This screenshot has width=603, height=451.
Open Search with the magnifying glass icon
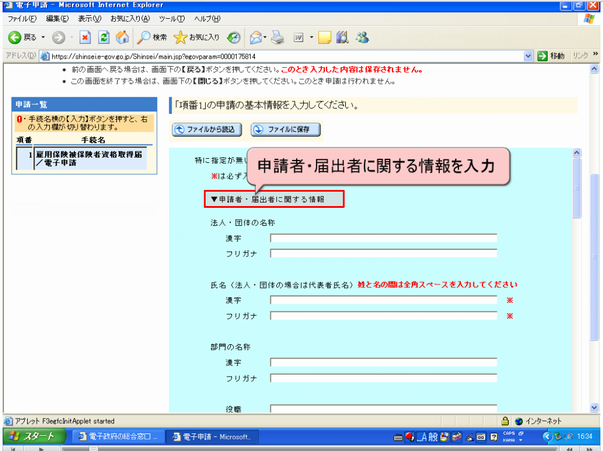click(144, 37)
